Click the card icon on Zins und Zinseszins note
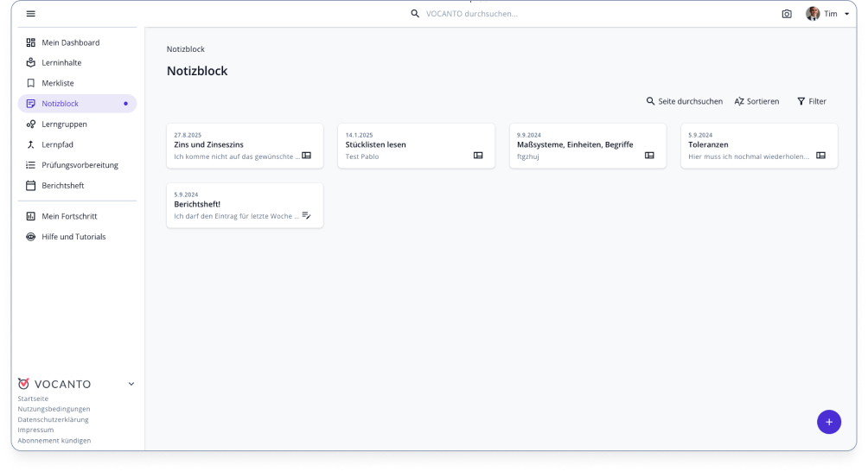Screen dimensions: 868x472 (x=306, y=156)
